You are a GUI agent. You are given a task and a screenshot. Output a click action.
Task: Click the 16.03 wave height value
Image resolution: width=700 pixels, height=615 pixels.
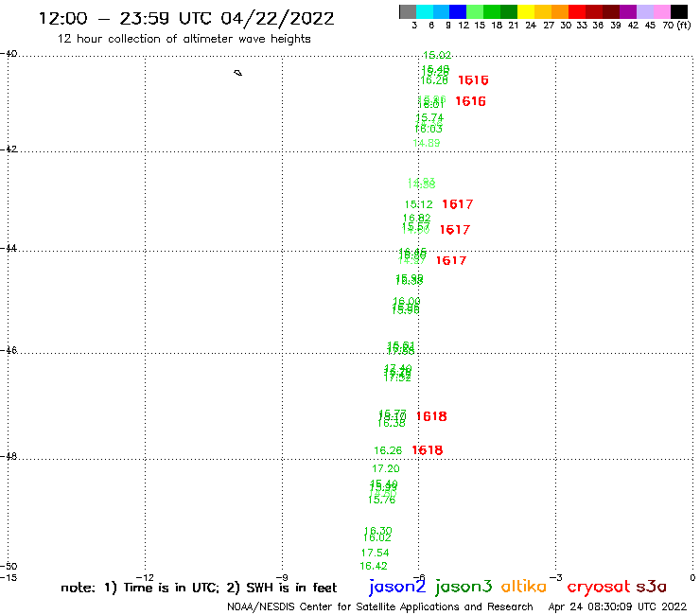[x=429, y=129]
